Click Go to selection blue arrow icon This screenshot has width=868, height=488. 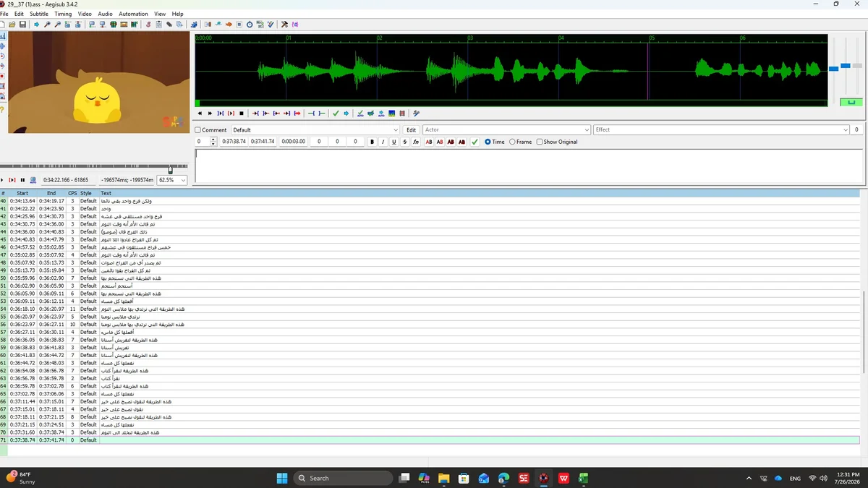(x=346, y=114)
